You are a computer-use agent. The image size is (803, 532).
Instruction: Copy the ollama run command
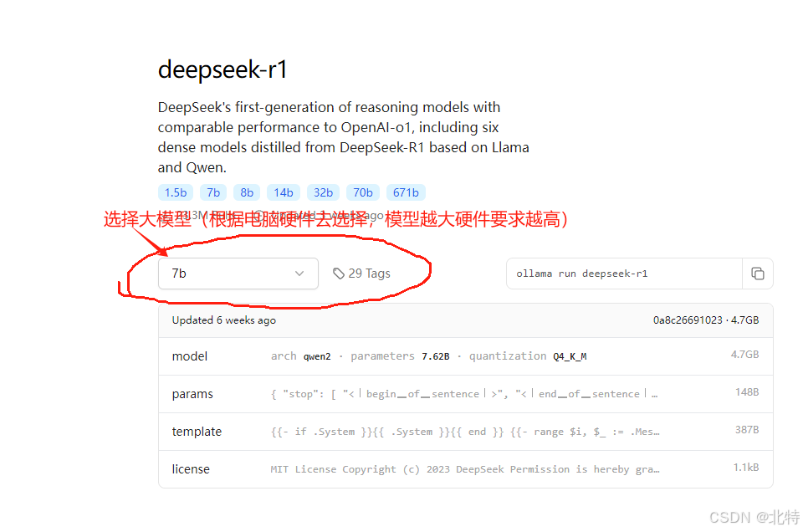coord(758,274)
